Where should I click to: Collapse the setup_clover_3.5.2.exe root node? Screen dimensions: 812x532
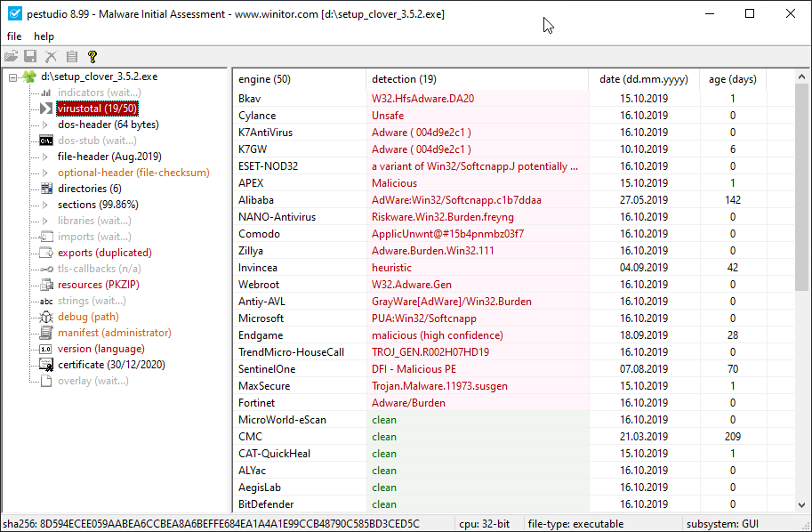coord(13,77)
